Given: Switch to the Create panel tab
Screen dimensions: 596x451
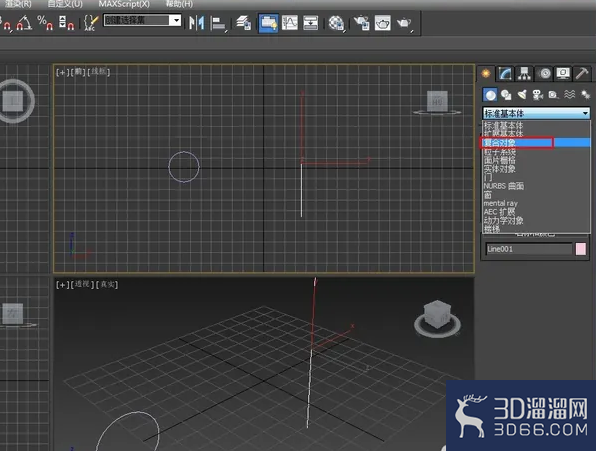Looking at the screenshot, I should point(486,73).
